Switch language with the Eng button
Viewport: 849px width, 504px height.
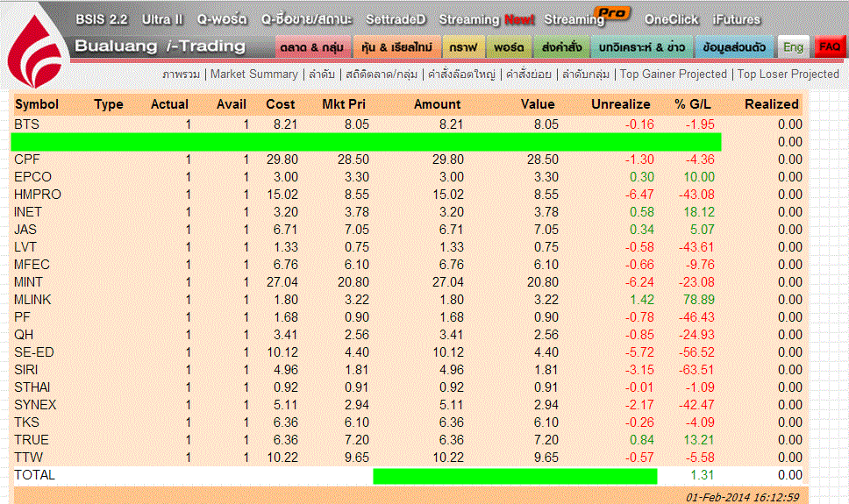tap(794, 46)
